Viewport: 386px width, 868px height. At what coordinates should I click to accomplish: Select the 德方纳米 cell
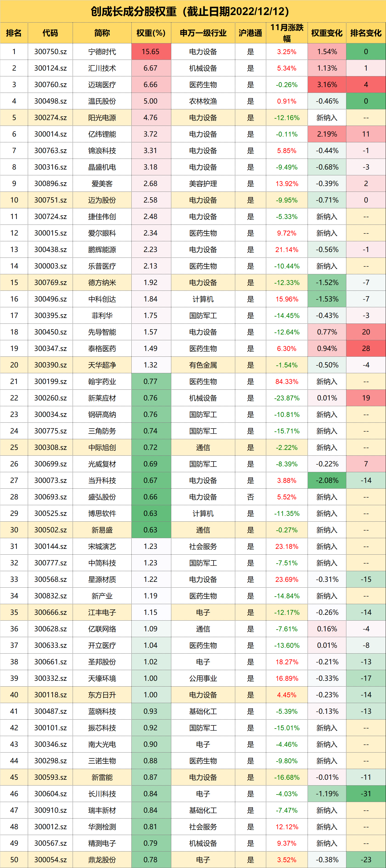pyautogui.click(x=102, y=283)
